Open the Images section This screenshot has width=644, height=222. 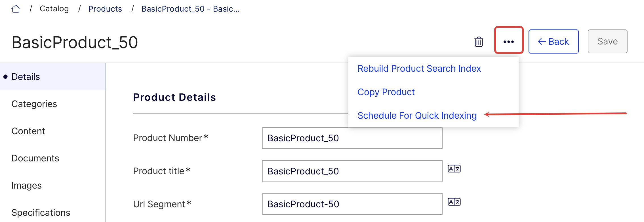pyautogui.click(x=26, y=185)
